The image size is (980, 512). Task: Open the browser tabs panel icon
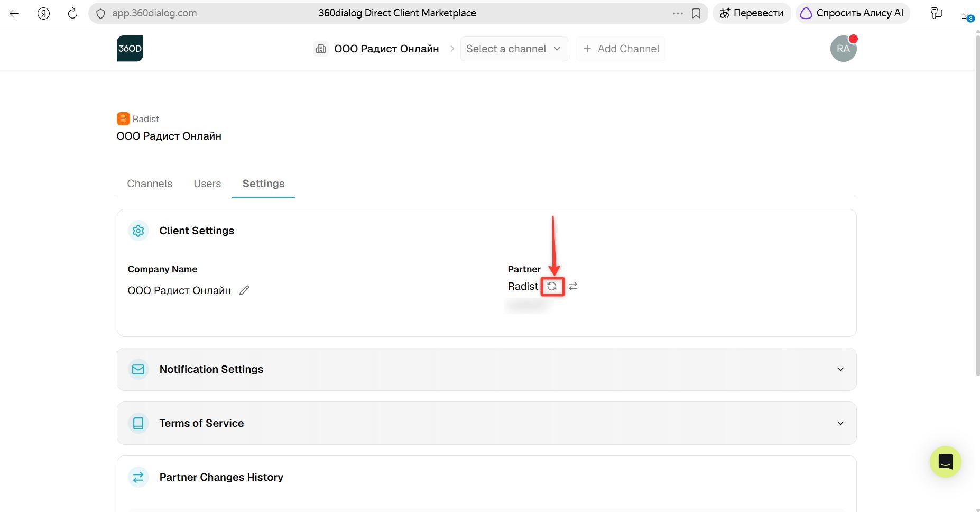937,13
